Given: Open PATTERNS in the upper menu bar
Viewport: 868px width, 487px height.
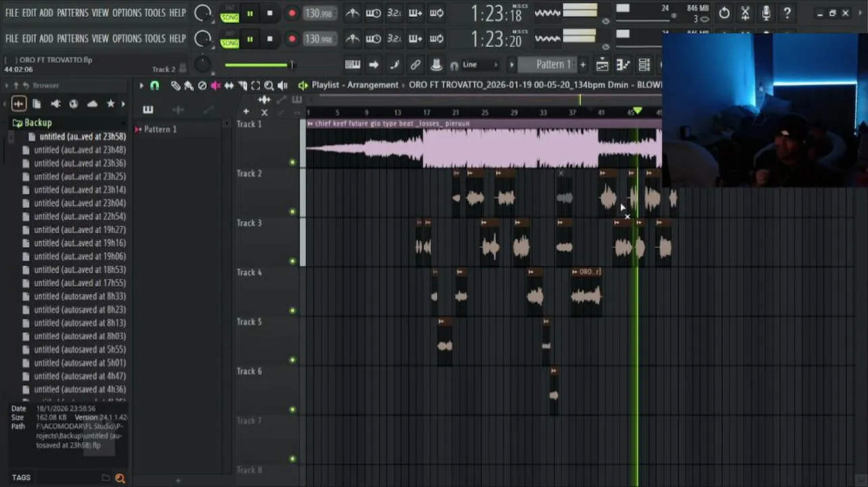Looking at the screenshot, I should click(x=72, y=13).
